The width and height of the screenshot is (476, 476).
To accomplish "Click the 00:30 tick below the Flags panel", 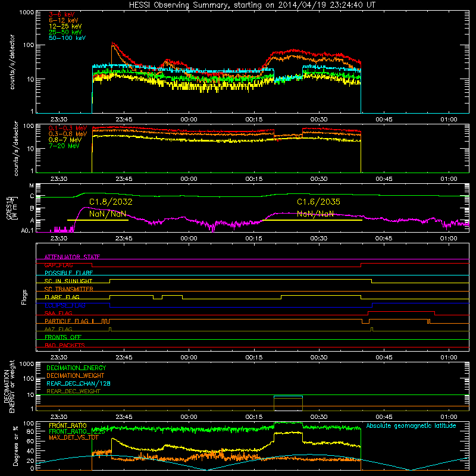I will [319, 358].
